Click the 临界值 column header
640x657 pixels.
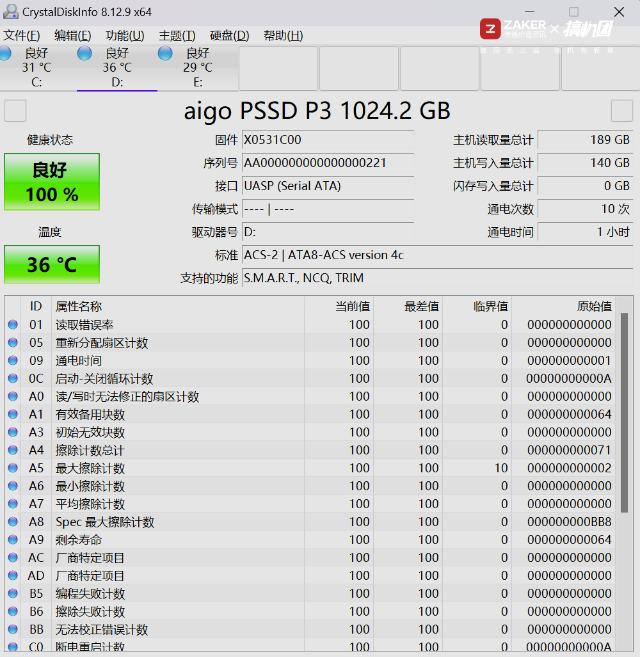click(x=477, y=306)
